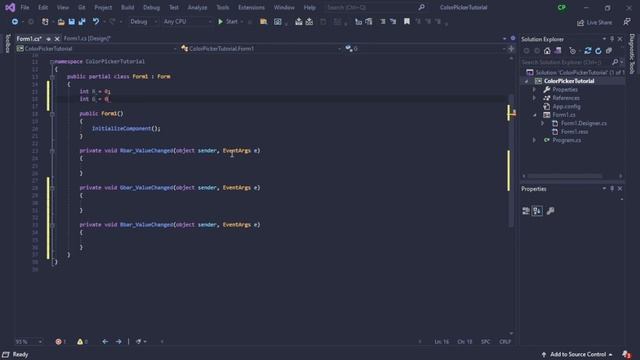This screenshot has width=640, height=360.
Task: Open the feedback icon at top right
Action: point(627,22)
